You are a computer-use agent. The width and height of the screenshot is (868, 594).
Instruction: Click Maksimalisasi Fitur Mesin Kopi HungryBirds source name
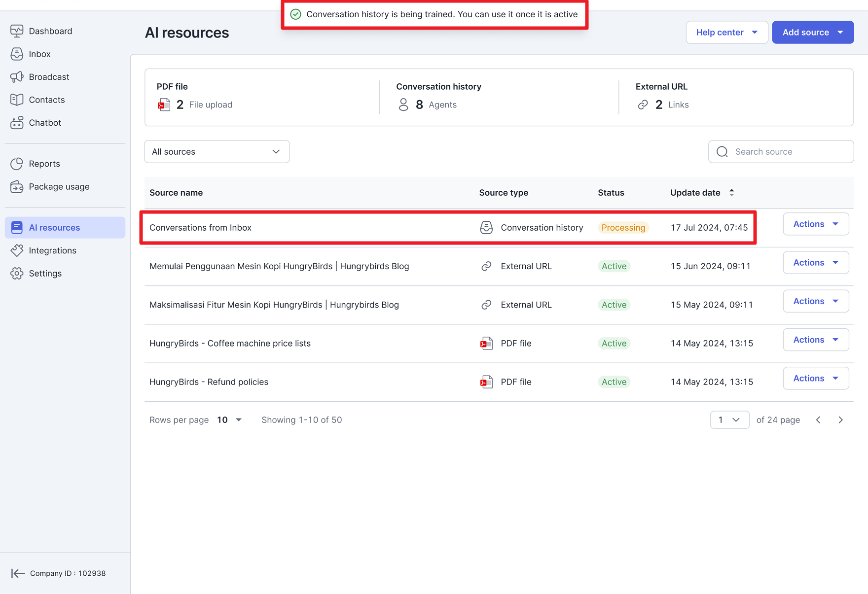coord(274,305)
